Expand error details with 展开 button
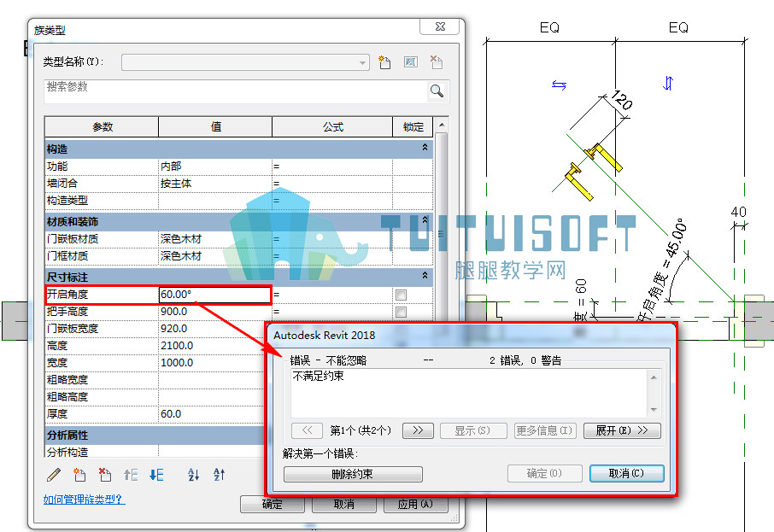The width and height of the screenshot is (774, 532). (622, 430)
